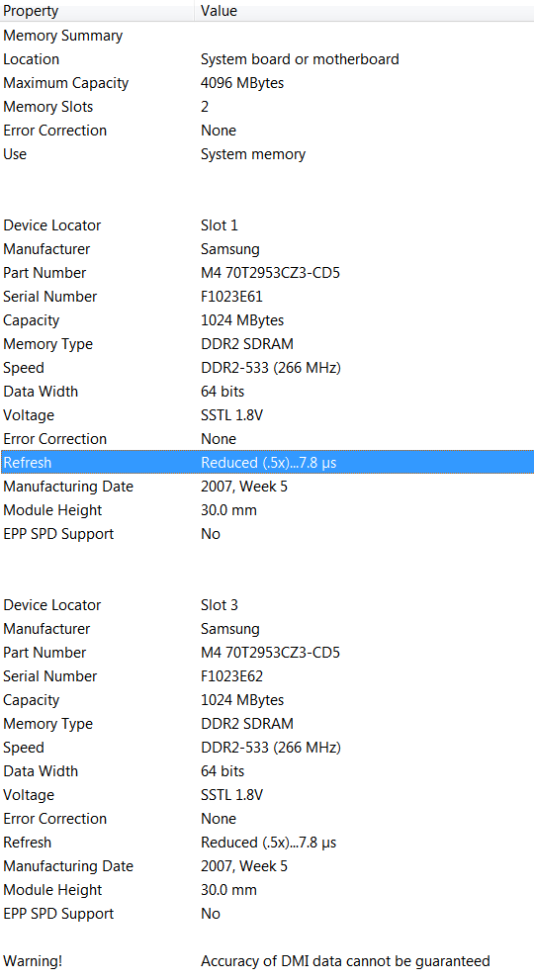This screenshot has width=534, height=980.
Task: Select Slot 1 Voltage SSTL 1.8V row
Action: coord(267,415)
